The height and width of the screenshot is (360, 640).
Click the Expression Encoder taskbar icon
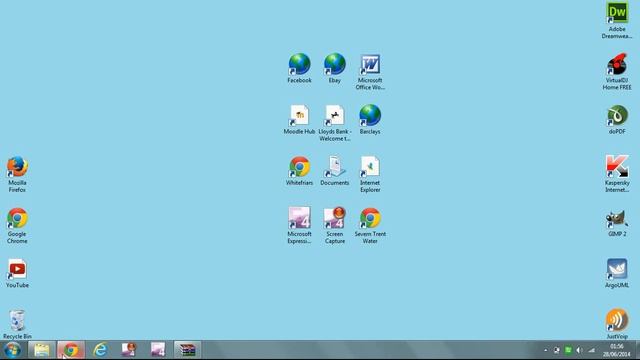coord(158,350)
